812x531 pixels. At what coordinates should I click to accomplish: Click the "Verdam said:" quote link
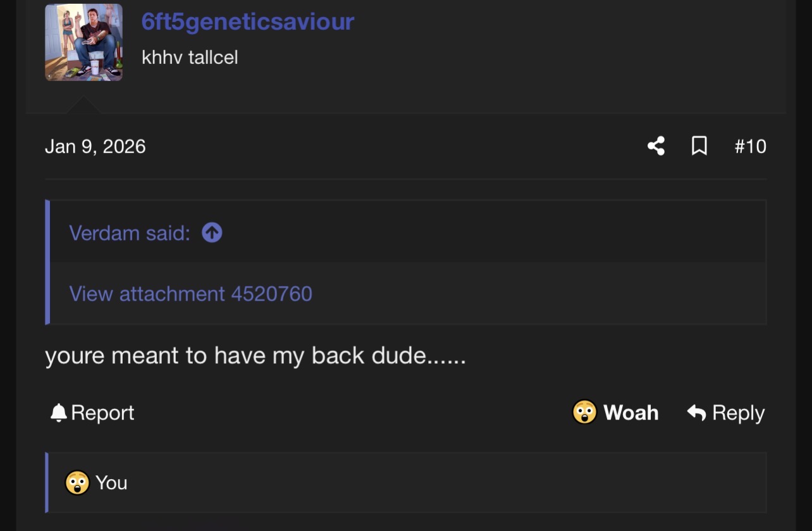[x=129, y=233]
